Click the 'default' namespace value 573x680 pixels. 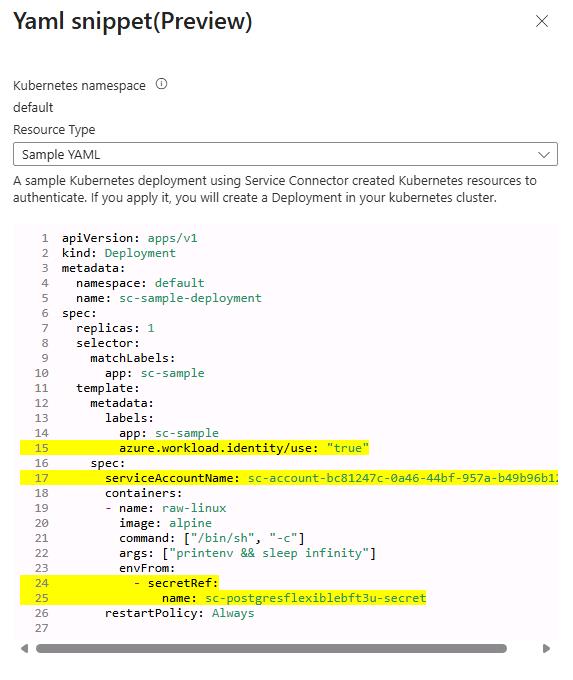click(33, 107)
